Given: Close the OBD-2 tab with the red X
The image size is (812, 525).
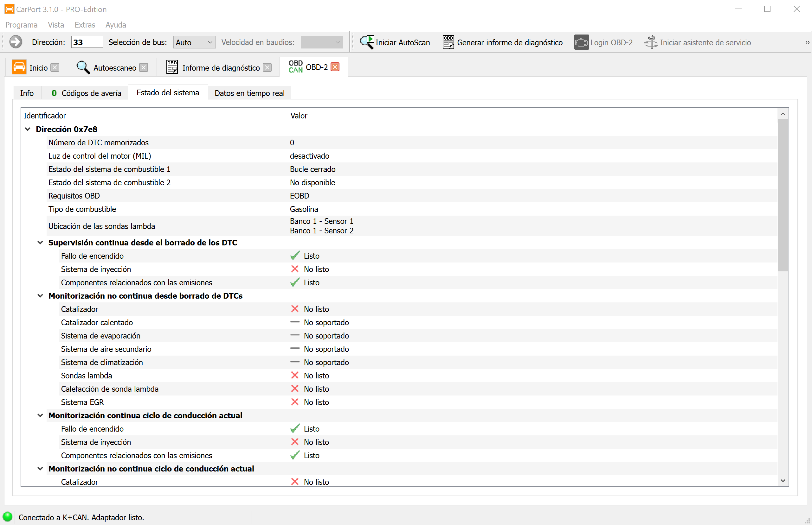Looking at the screenshot, I should (x=335, y=67).
